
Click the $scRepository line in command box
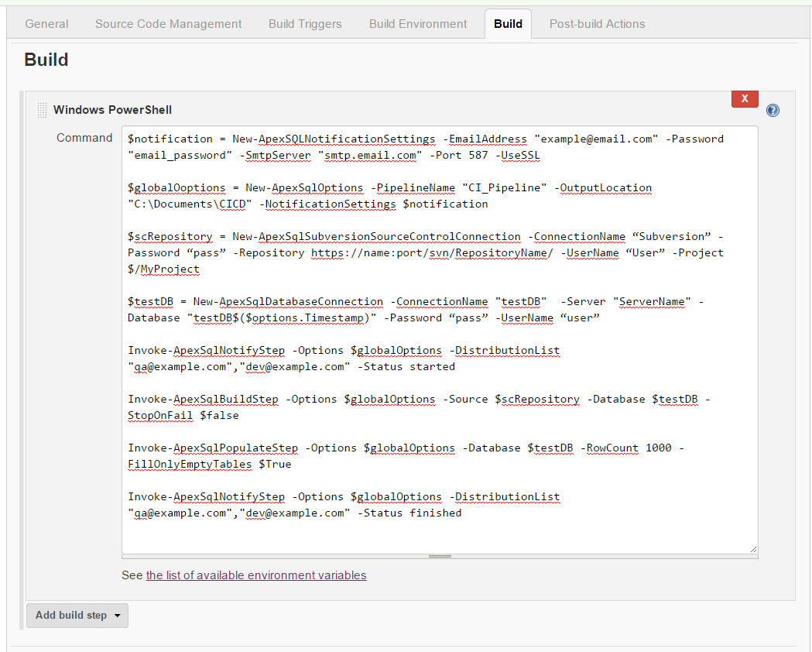(310, 237)
